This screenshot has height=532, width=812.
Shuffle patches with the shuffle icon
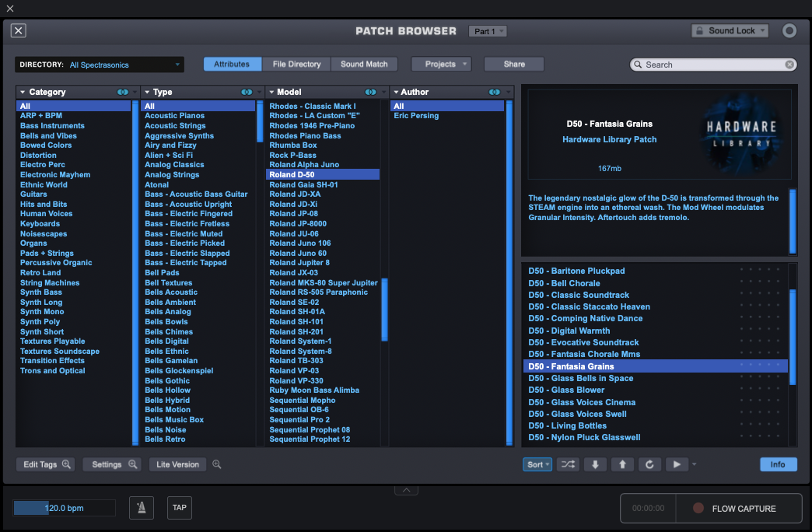pyautogui.click(x=568, y=464)
